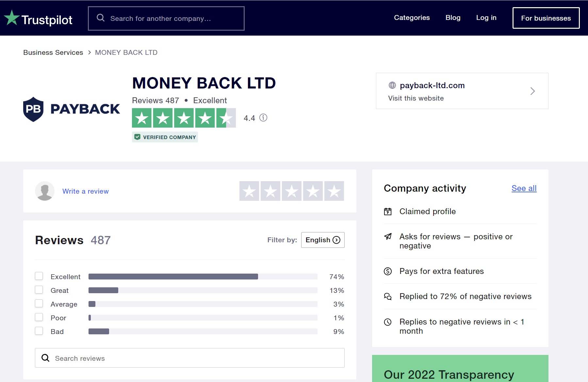Check the Bad reviews filter
The width and height of the screenshot is (588, 382).
click(39, 331)
